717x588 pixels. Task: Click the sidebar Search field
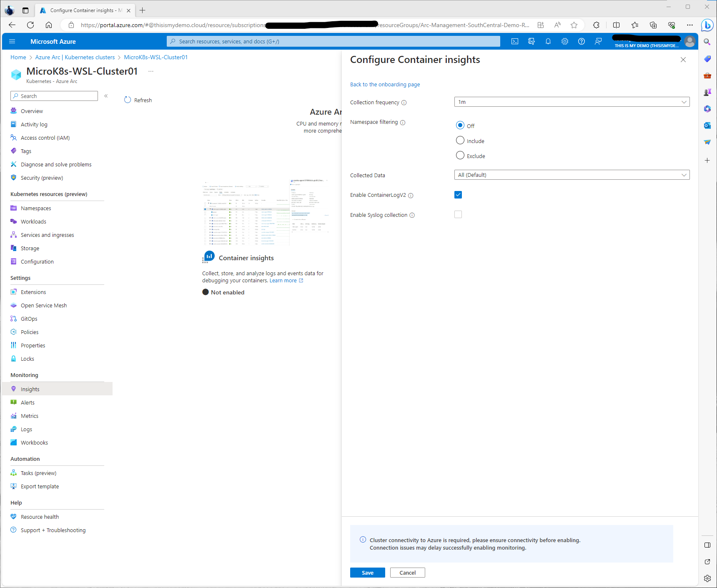tap(54, 96)
